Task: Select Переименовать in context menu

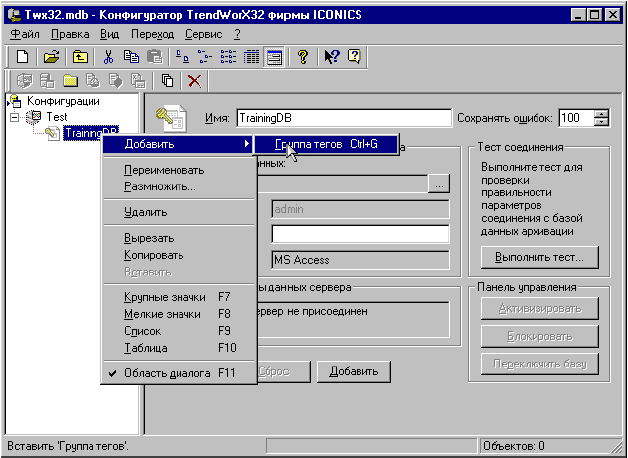Action: point(179,170)
